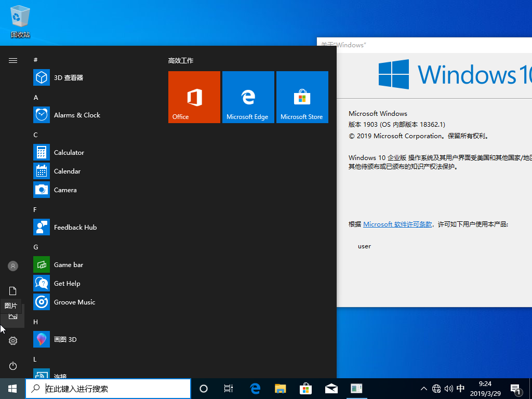
Task: Click the Windows Start button
Action: pos(12,389)
